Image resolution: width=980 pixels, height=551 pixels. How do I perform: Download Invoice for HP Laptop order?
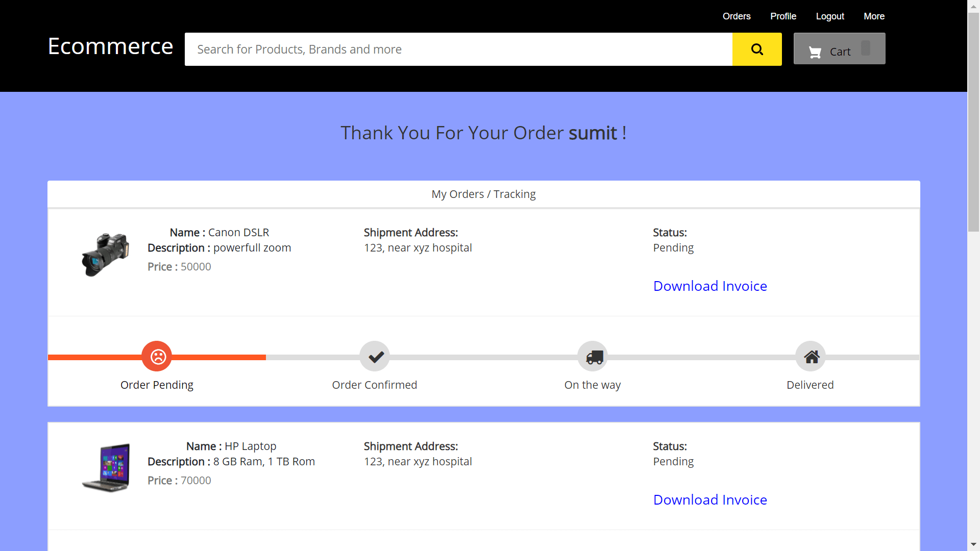709,499
